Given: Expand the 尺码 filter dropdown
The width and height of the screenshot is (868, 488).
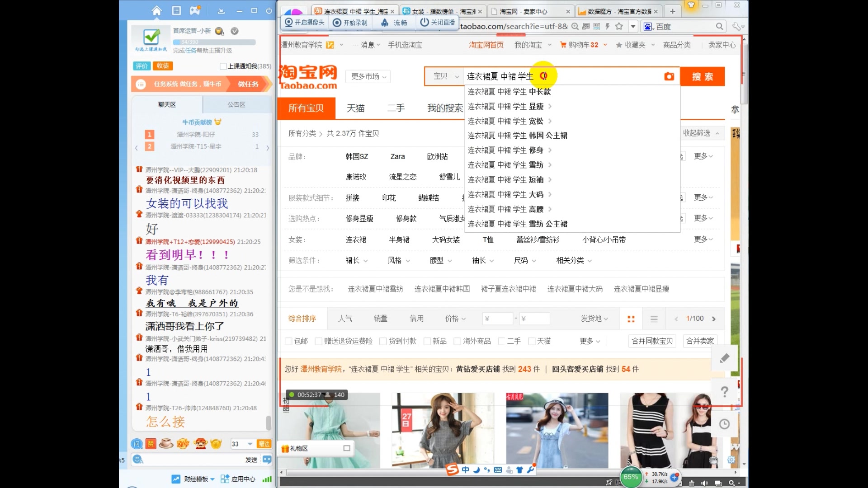Looking at the screenshot, I should [525, 261].
